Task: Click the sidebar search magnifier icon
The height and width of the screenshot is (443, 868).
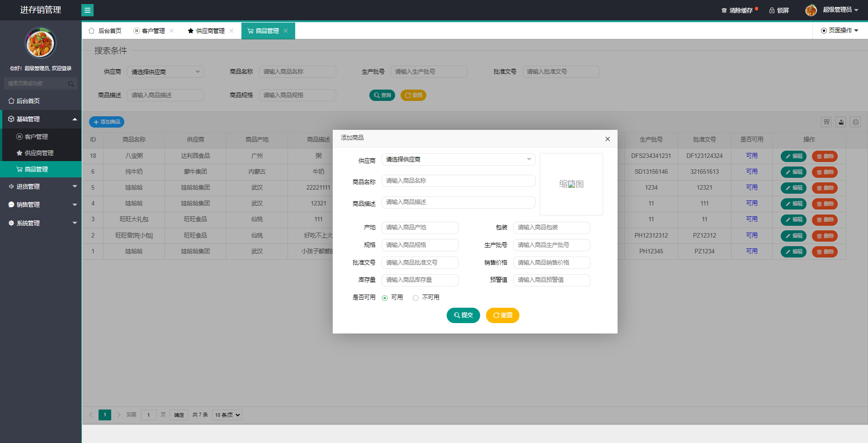Action: tap(71, 84)
